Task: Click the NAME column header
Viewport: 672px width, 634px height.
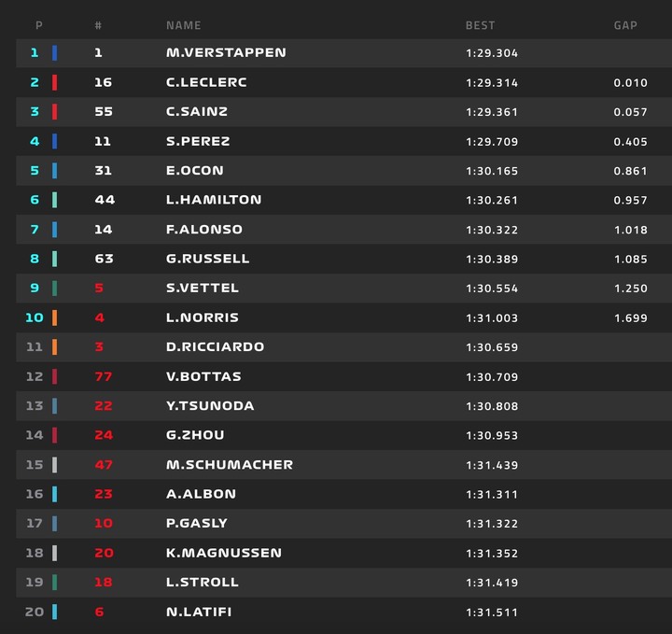Action: click(184, 25)
